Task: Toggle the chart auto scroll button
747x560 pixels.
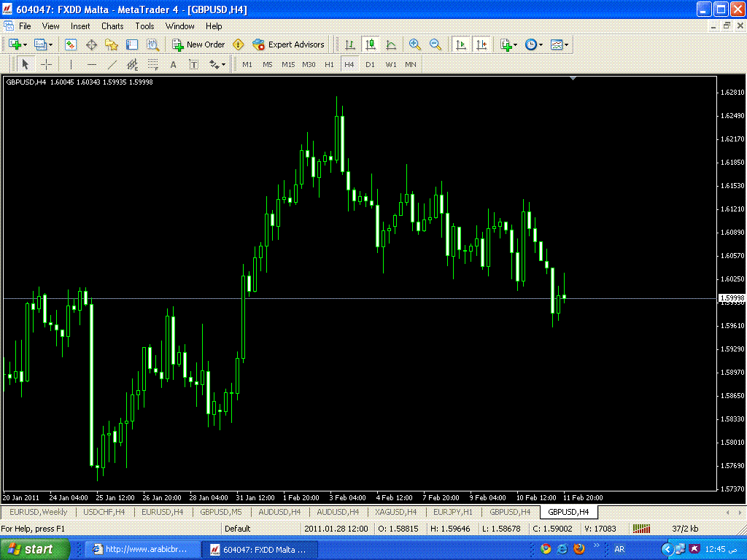Action: (x=461, y=44)
